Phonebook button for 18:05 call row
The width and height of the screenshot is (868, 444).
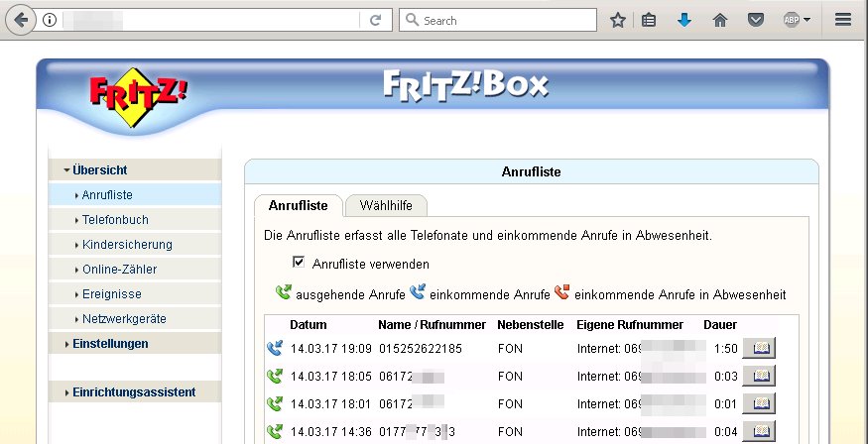click(x=759, y=376)
